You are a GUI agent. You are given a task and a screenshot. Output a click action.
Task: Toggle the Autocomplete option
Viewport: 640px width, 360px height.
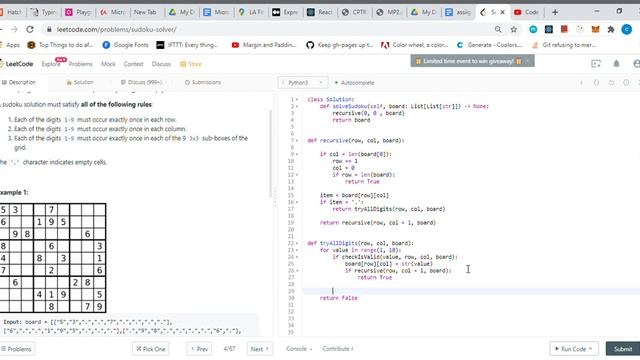354,83
